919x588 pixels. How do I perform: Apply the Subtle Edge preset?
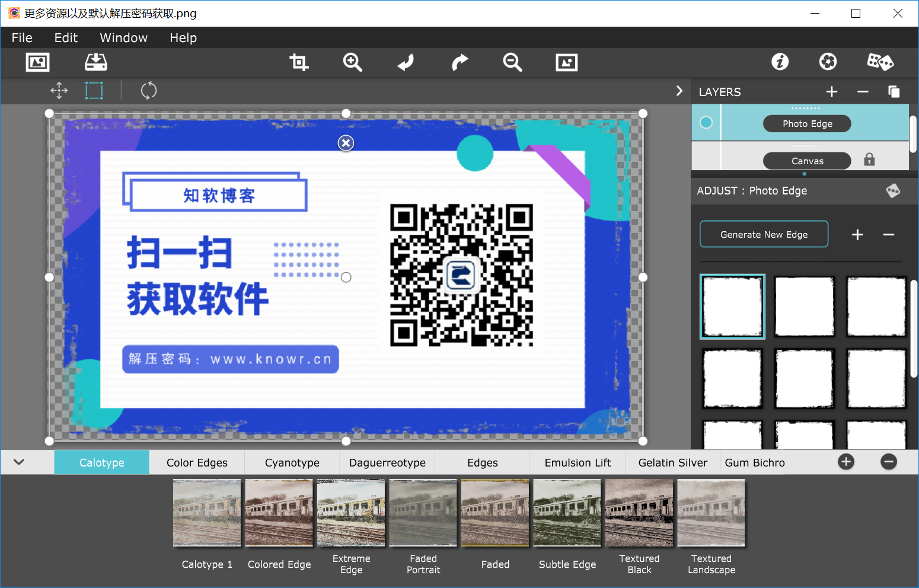point(567,513)
